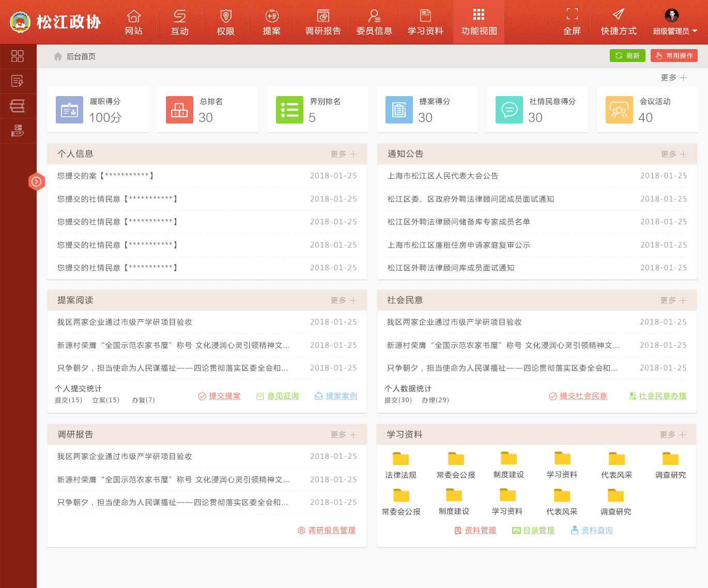Click the 社情民意得分 chat bubble icon
708x588 pixels.
pos(509,110)
